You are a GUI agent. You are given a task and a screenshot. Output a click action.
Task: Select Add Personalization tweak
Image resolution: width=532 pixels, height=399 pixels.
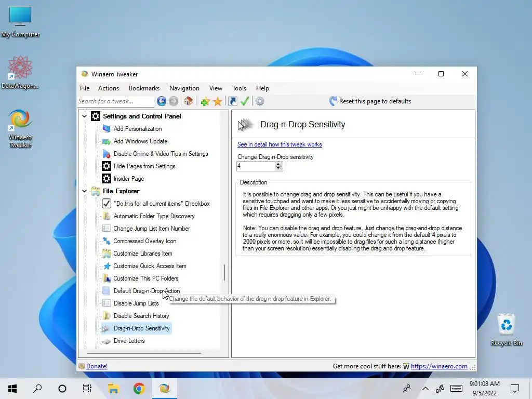click(138, 129)
